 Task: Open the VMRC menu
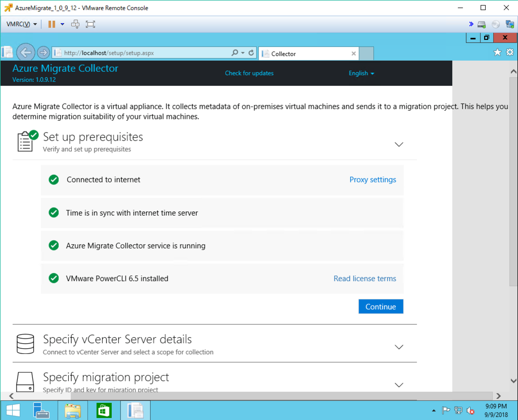tap(21, 24)
